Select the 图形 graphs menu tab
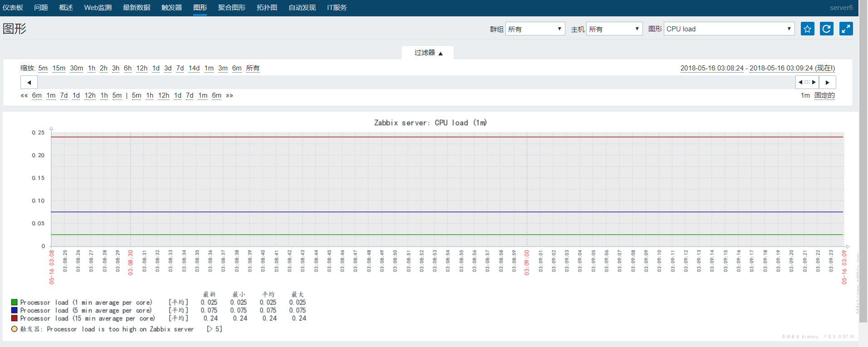This screenshot has height=347, width=868. [x=200, y=8]
